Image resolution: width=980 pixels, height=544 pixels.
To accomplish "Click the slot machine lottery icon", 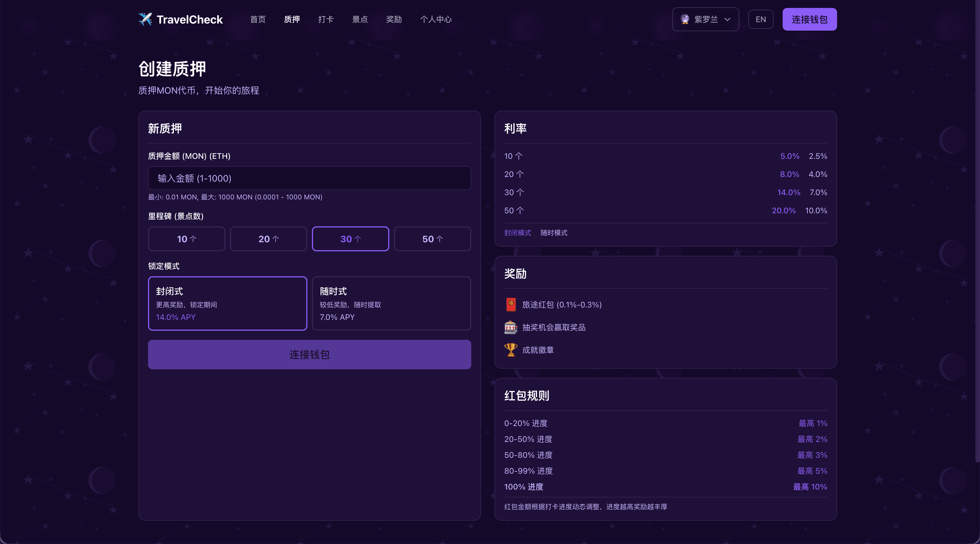I will click(x=510, y=327).
